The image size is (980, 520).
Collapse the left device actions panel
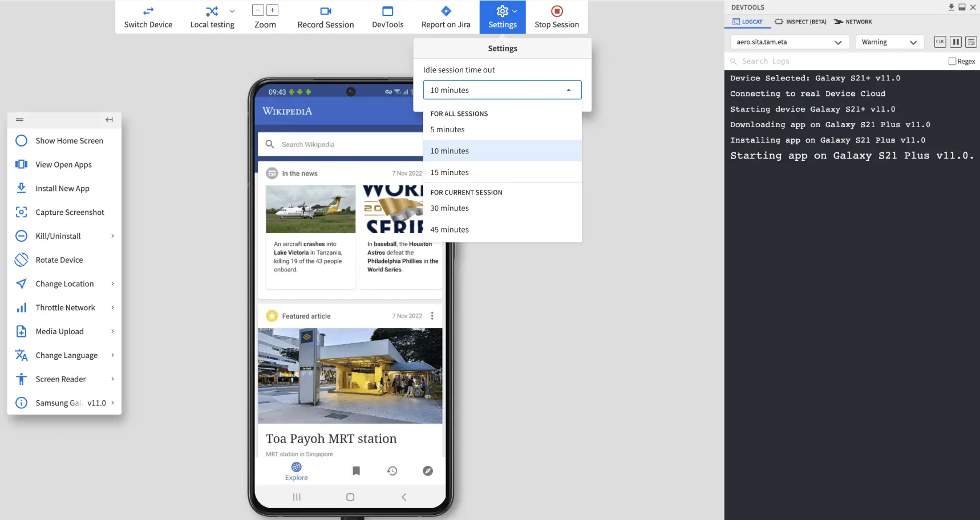click(x=109, y=120)
